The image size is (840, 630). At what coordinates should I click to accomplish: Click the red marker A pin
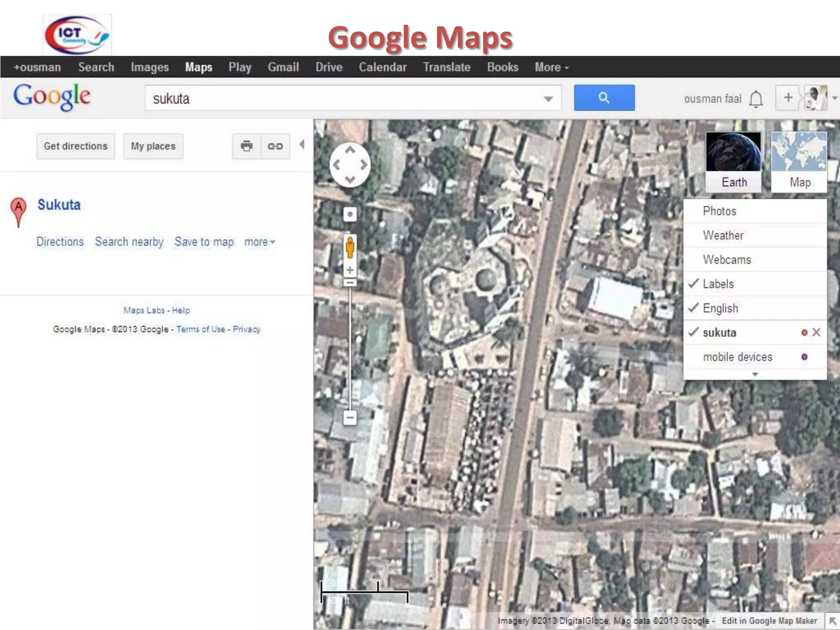click(x=18, y=212)
